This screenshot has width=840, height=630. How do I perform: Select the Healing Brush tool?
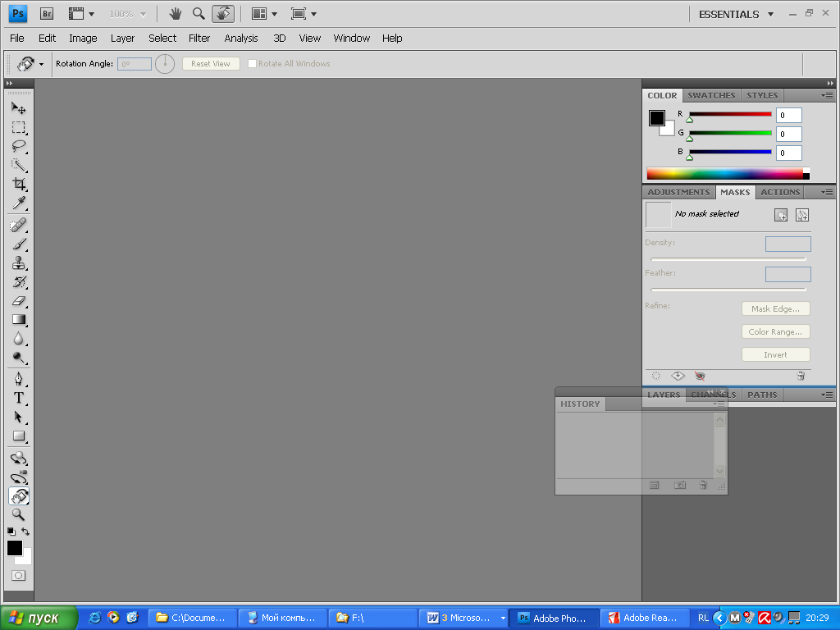(x=19, y=225)
